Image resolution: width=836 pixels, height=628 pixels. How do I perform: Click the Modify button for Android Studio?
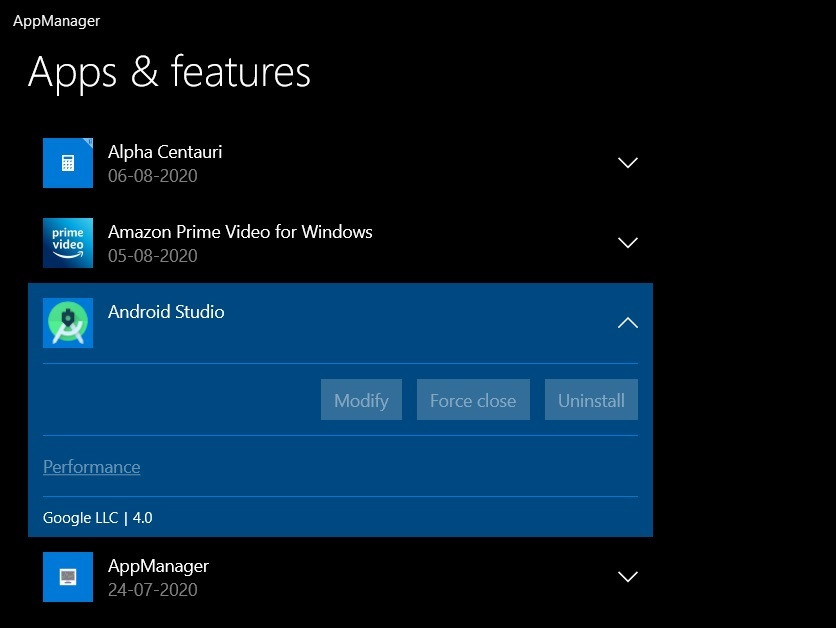[x=360, y=400]
